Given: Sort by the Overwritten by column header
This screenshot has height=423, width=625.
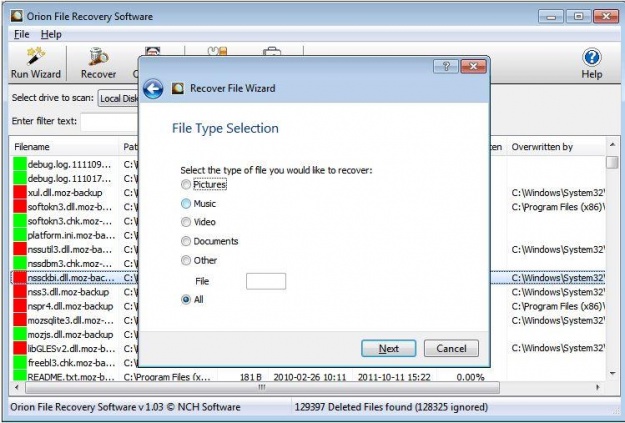Looking at the screenshot, I should [542, 147].
